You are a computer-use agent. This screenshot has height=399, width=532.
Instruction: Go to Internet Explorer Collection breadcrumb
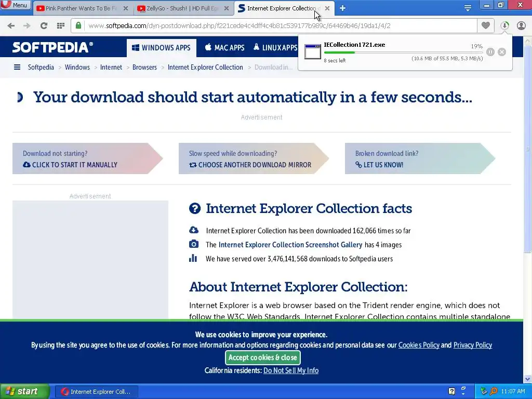[205, 67]
